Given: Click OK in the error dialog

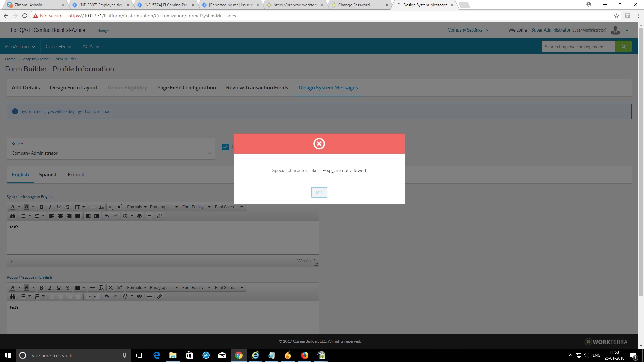Looking at the screenshot, I should pyautogui.click(x=319, y=192).
